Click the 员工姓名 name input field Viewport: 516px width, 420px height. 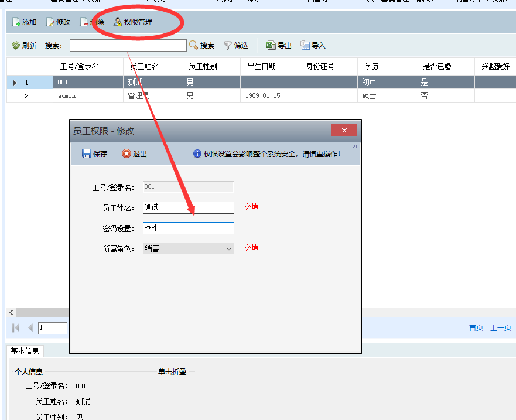pos(189,207)
